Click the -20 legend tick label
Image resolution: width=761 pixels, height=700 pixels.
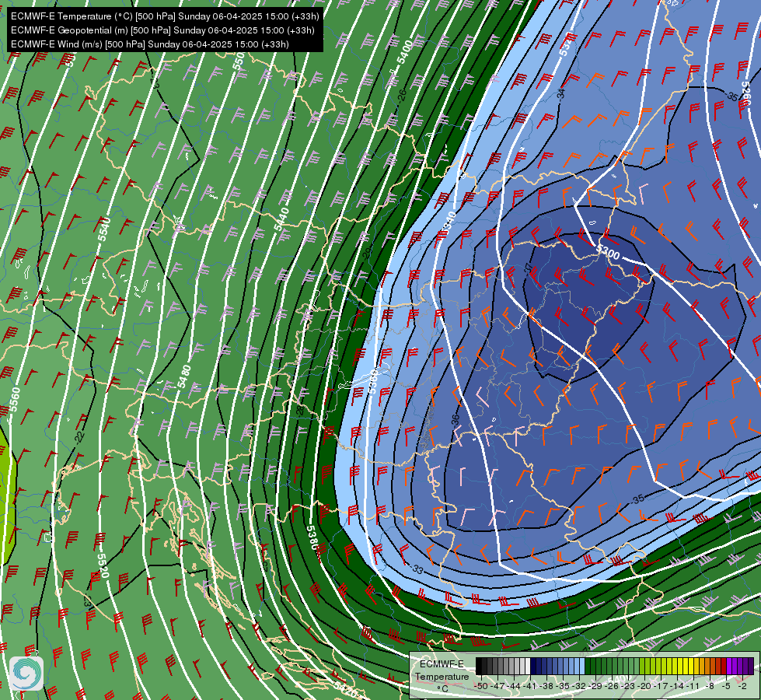point(644,686)
